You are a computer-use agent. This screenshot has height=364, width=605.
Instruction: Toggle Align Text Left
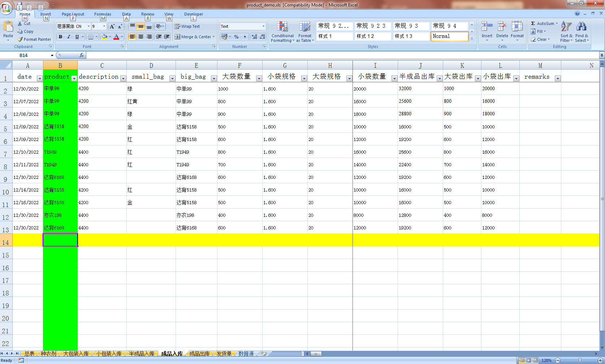pyautogui.click(x=133, y=37)
